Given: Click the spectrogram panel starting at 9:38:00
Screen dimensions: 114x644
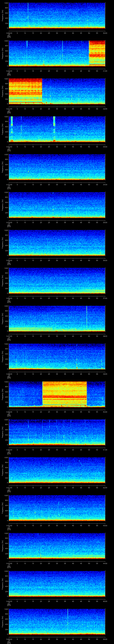Looking at the screenshot, I should (x=57, y=356).
